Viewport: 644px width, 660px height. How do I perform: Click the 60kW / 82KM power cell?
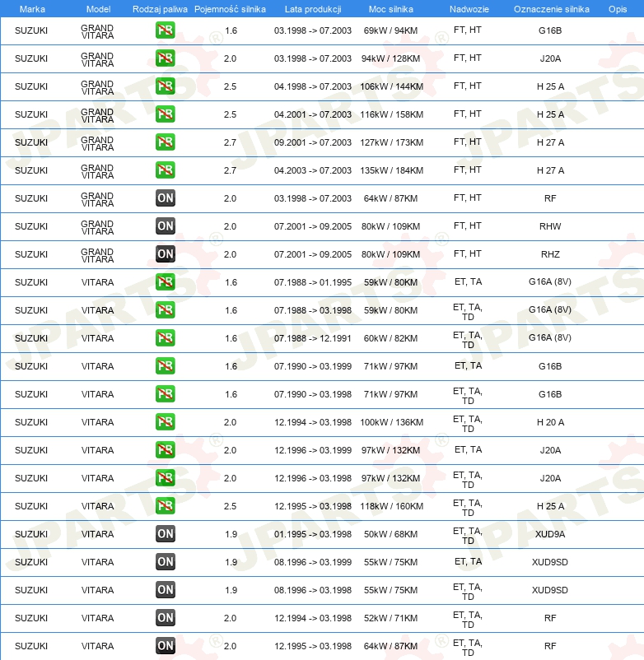[391, 338]
